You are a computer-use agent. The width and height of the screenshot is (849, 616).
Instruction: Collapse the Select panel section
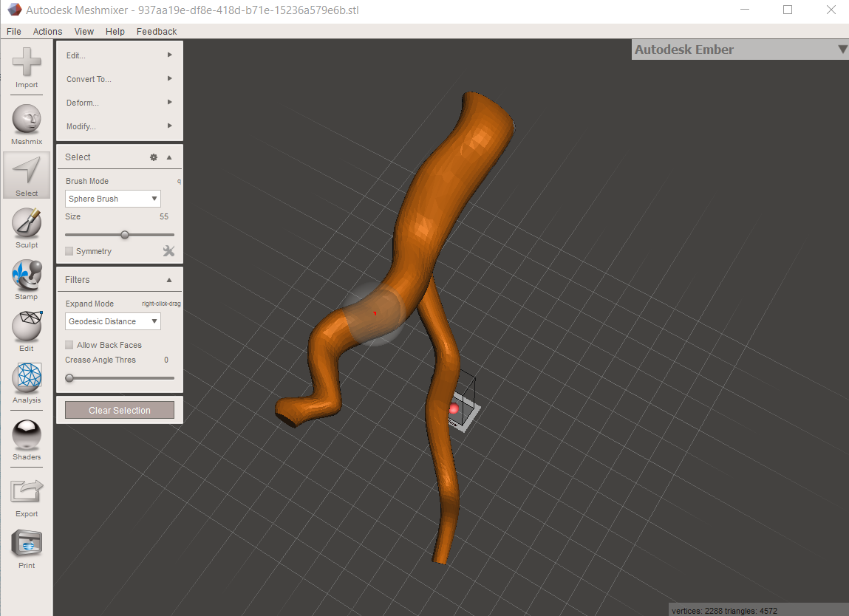point(169,157)
